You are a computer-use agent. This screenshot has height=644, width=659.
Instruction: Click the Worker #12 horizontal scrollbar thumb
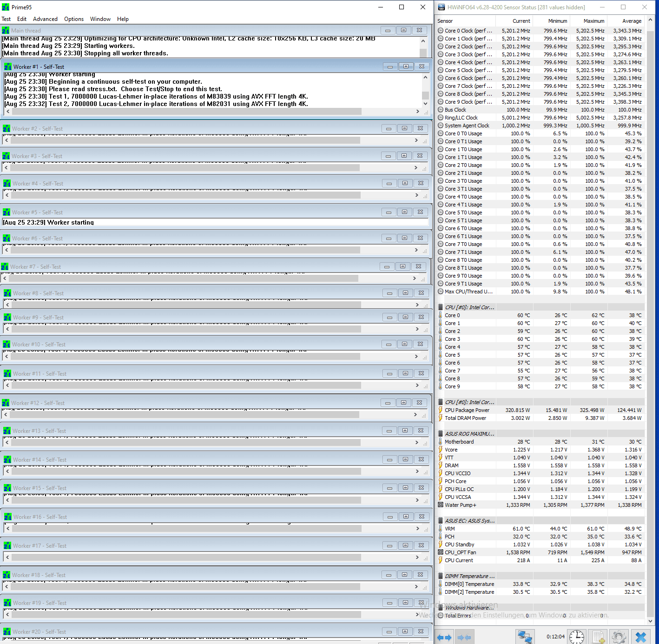pyautogui.click(x=185, y=414)
